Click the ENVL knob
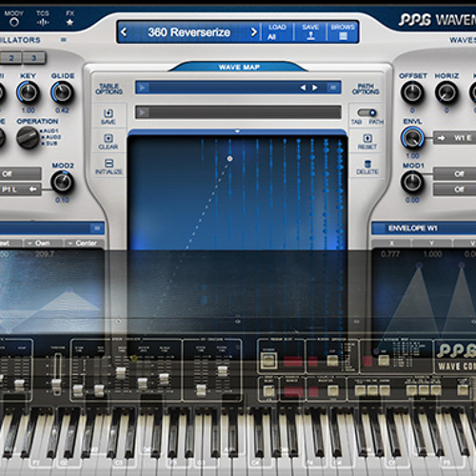 (x=412, y=138)
